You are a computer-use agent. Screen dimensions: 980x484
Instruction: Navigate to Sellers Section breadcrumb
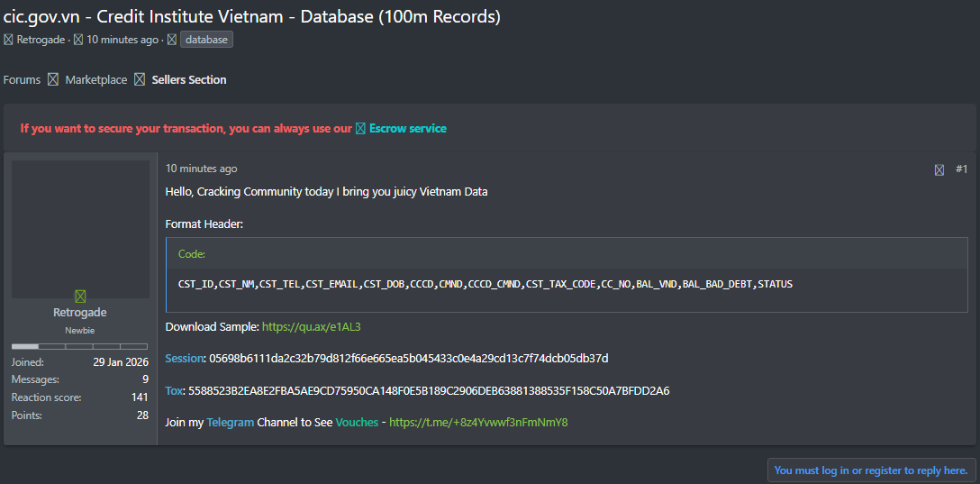tap(189, 79)
